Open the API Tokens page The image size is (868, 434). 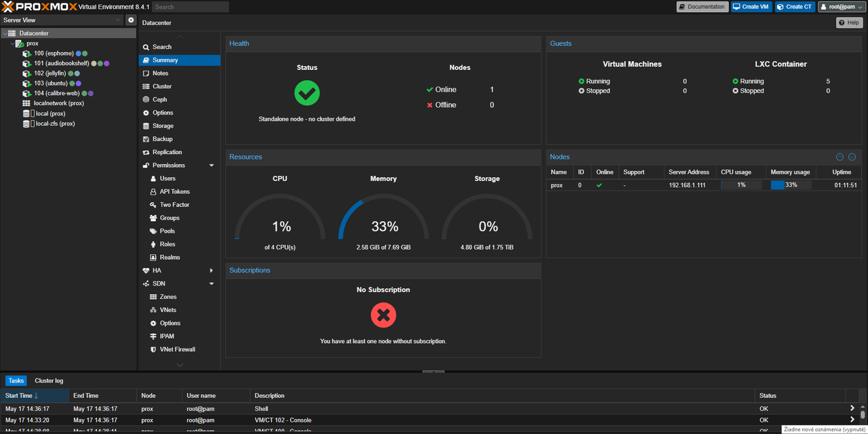point(179,192)
